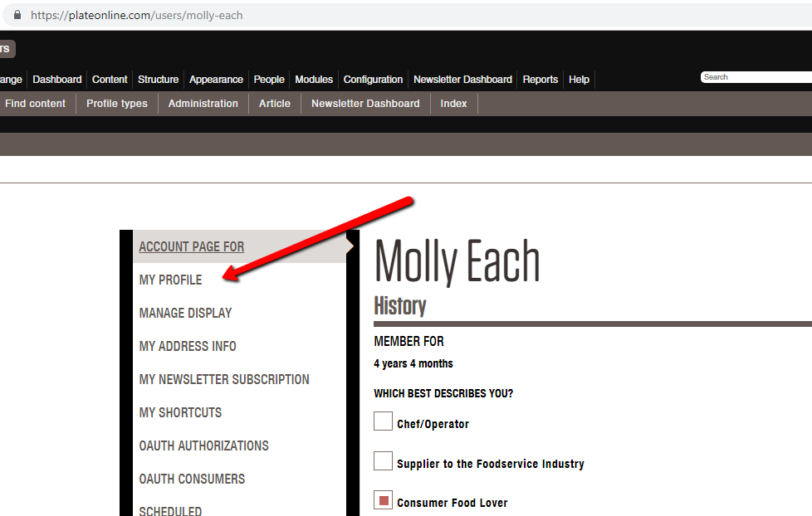Click Administration shortcut
The image size is (812, 516).
tap(203, 104)
